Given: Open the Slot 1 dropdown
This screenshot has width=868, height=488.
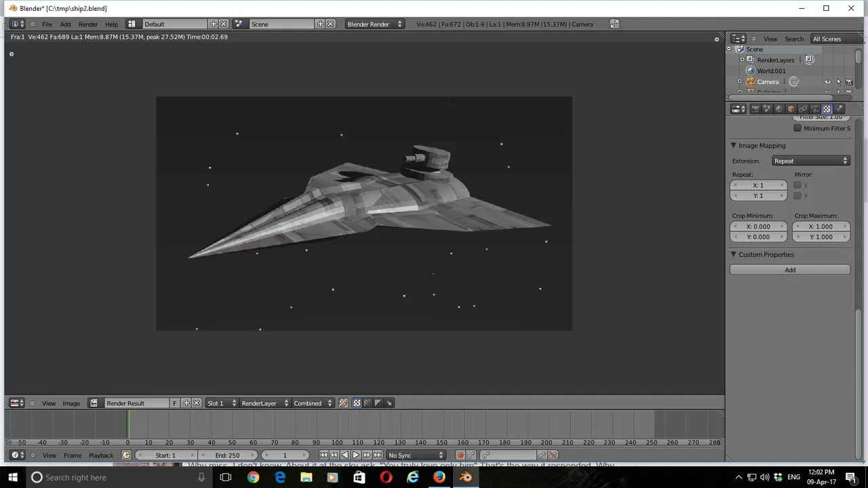Looking at the screenshot, I should 222,403.
